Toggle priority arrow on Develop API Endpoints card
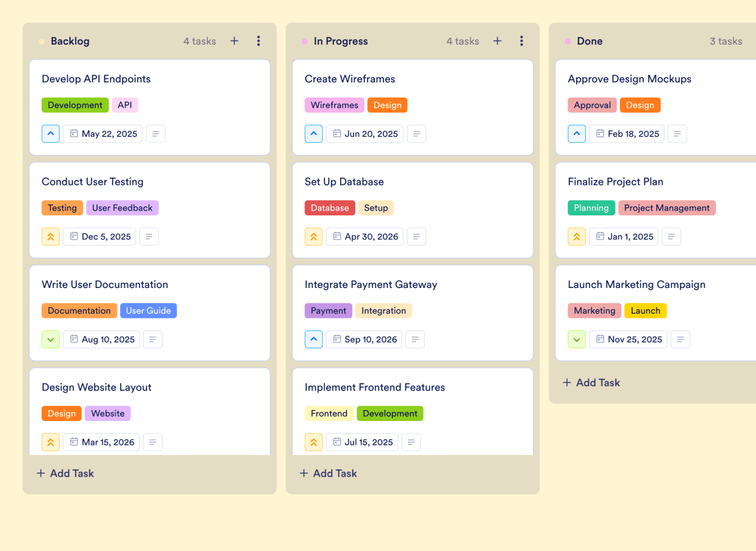This screenshot has height=551, width=756. tap(51, 134)
